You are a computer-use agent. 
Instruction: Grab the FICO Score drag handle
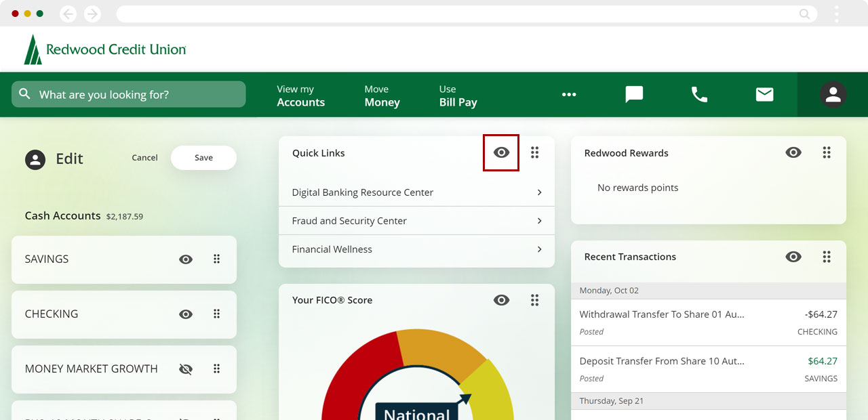point(535,300)
